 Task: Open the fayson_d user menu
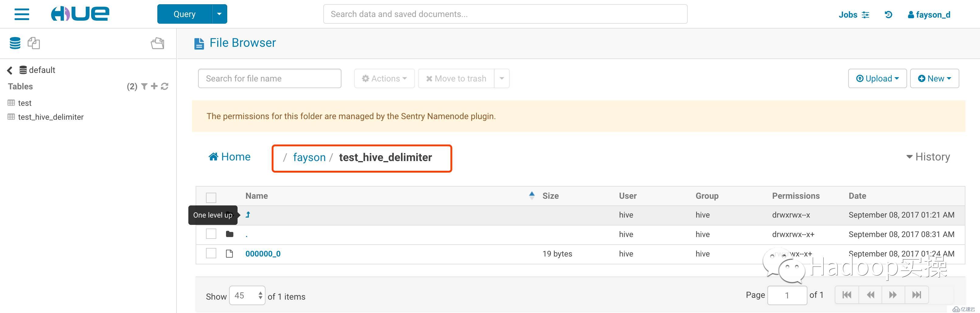coord(929,15)
